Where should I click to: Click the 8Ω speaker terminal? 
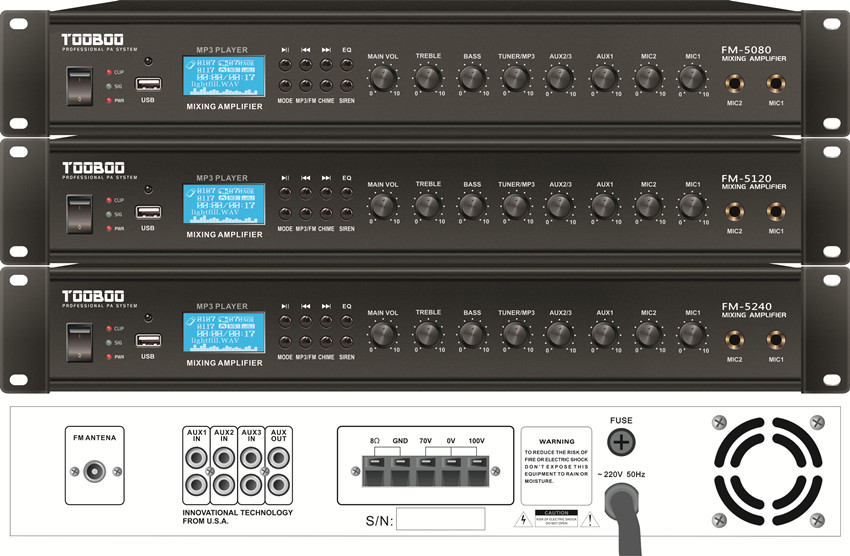pyautogui.click(x=375, y=471)
